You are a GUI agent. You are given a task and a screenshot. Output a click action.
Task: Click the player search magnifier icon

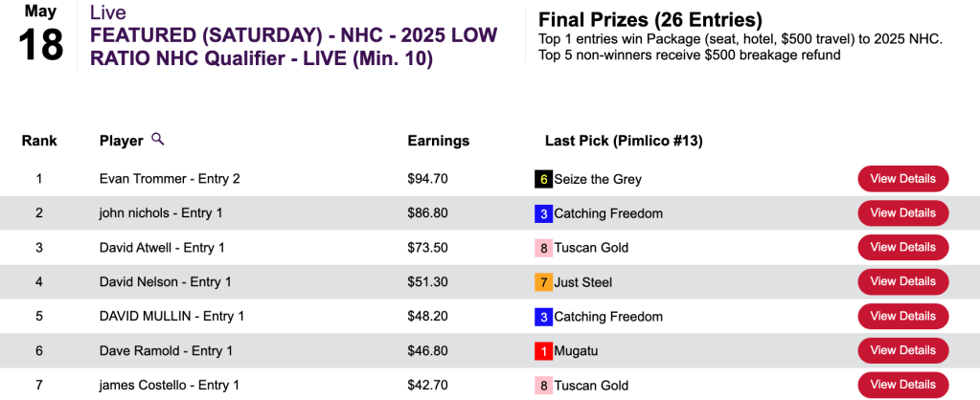pos(158,140)
